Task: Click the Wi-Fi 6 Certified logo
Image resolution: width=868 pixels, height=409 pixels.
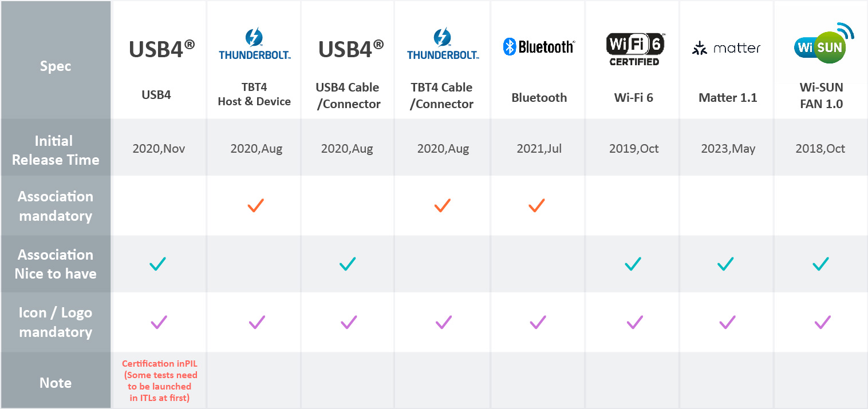Action: point(634,49)
